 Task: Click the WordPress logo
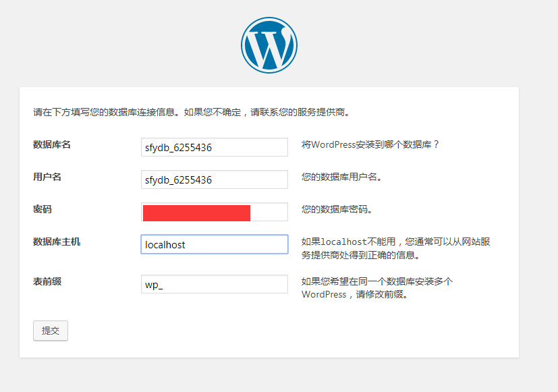(269, 45)
